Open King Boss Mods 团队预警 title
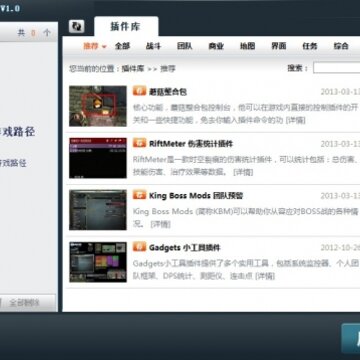Screen dimensions: 360x360 click(196, 196)
